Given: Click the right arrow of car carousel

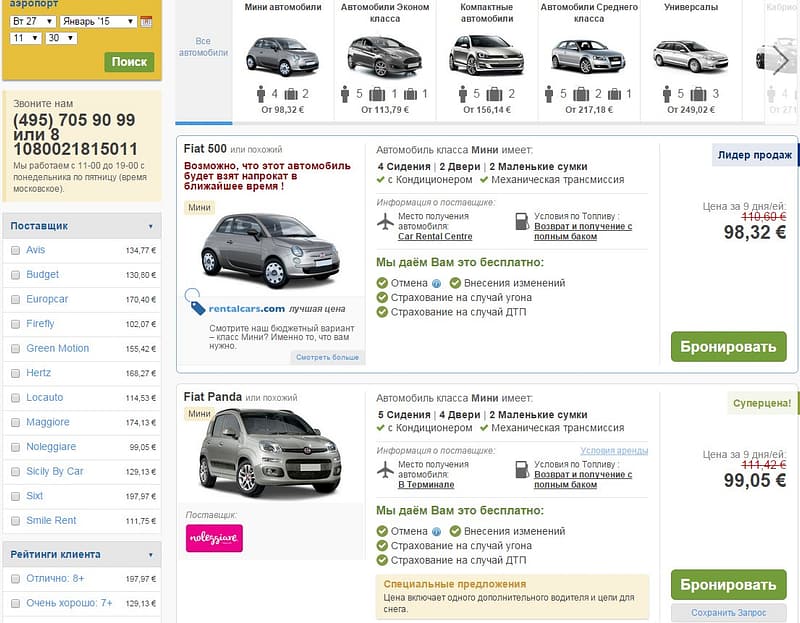Looking at the screenshot, I should pyautogui.click(x=781, y=61).
